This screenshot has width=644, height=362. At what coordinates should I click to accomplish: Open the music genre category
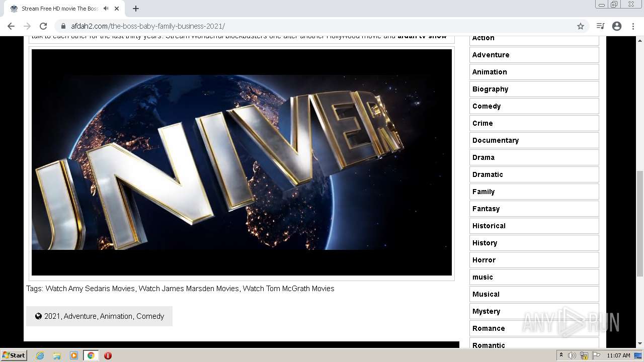pyautogui.click(x=534, y=277)
